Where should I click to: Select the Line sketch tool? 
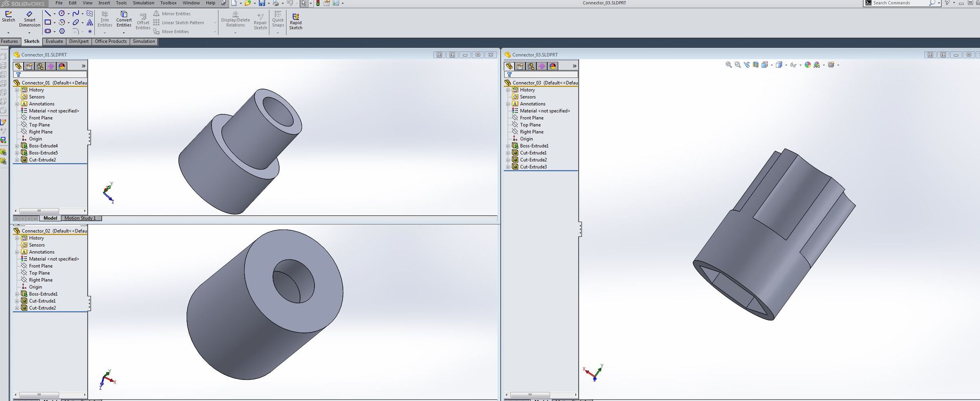click(48, 13)
